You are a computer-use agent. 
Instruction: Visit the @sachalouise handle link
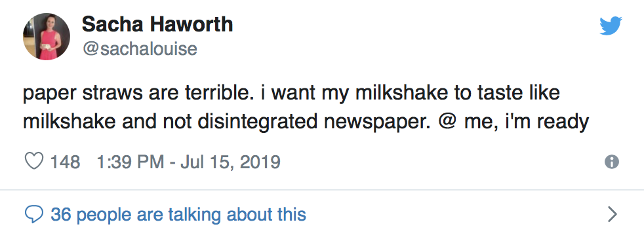[140, 49]
